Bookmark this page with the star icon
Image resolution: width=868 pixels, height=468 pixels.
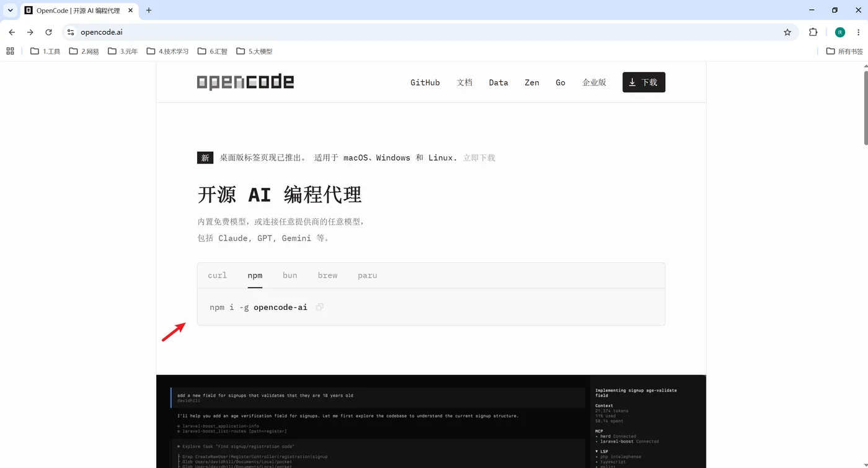click(x=787, y=32)
